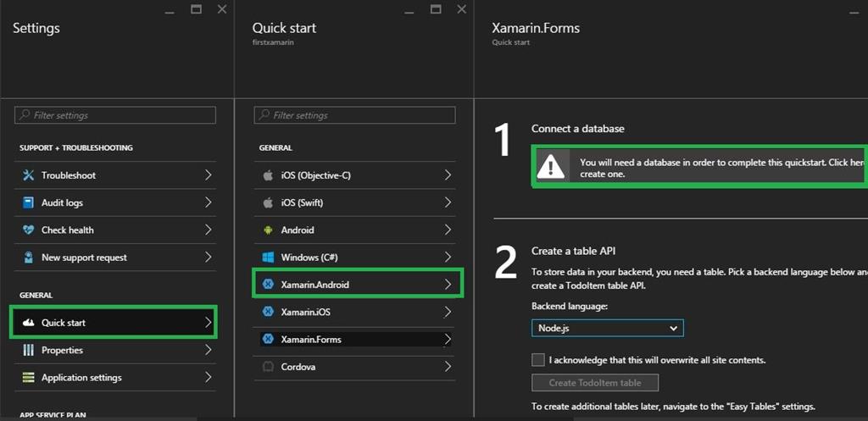
Task: Click the Properties bars icon
Action: 28,350
